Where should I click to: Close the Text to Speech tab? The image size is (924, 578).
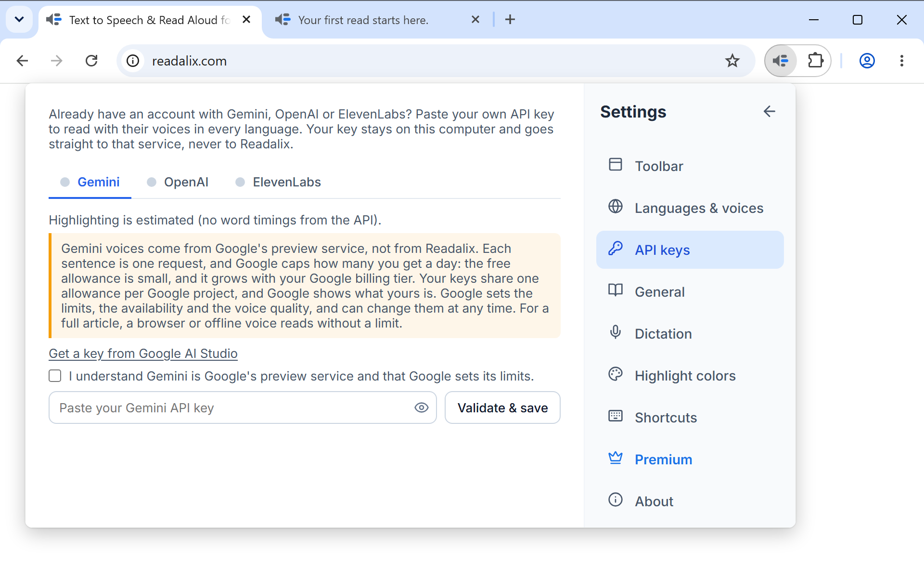tap(246, 20)
